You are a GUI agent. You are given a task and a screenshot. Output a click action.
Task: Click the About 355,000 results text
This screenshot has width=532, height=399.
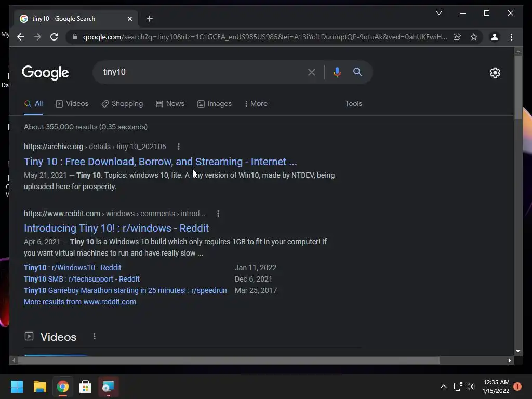[x=86, y=127]
